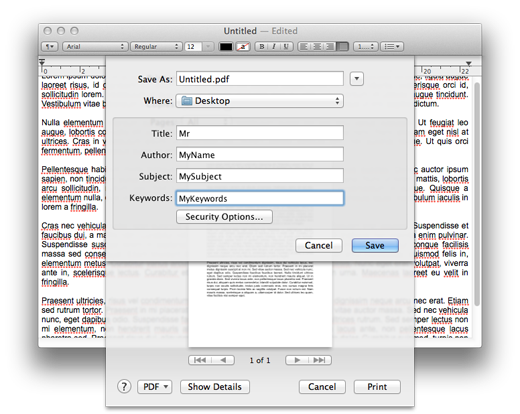The width and height of the screenshot is (520, 414).
Task: Open the list bullets dropdown
Action: coord(392,46)
